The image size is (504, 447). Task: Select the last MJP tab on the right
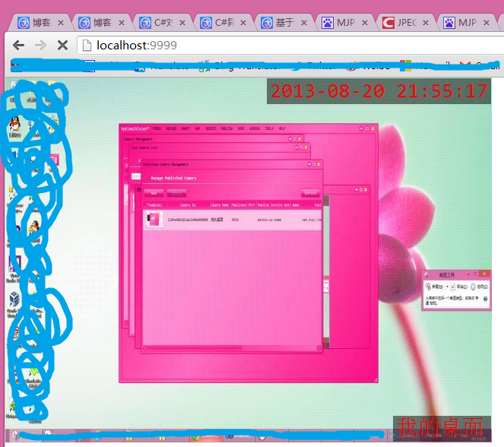(x=466, y=23)
